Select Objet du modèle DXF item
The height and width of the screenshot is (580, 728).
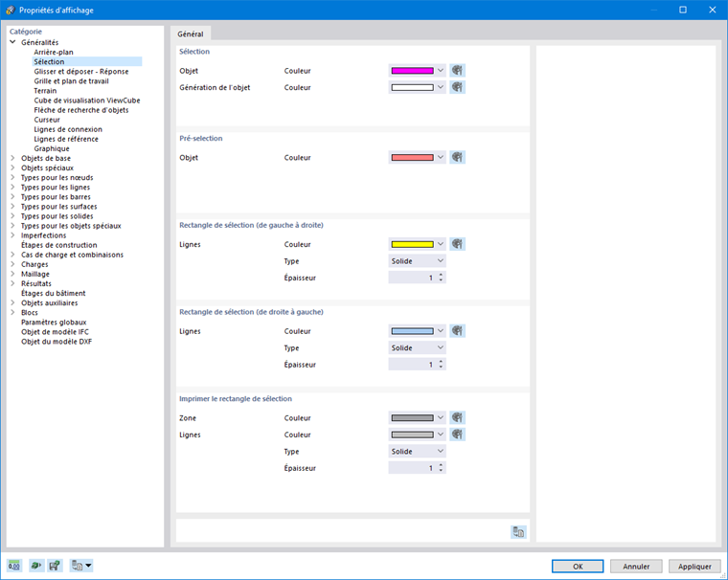point(57,342)
